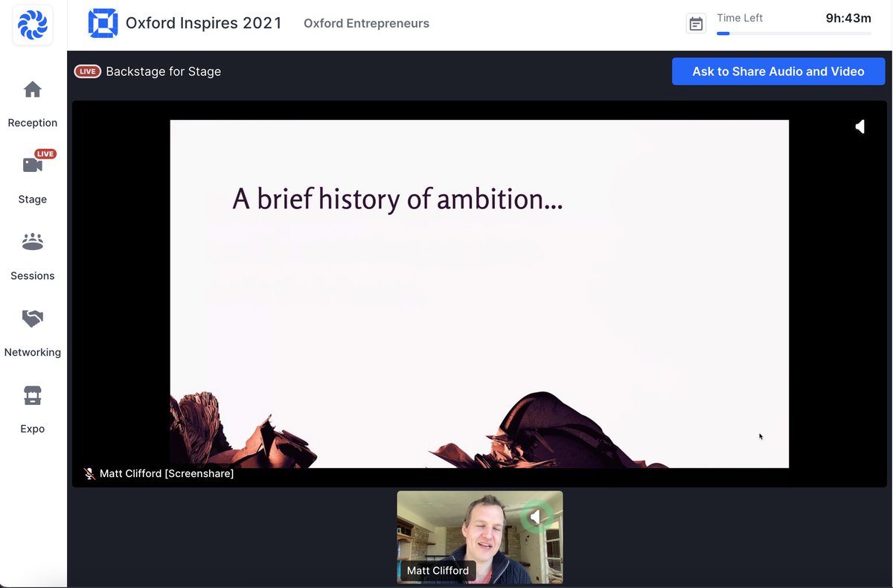
Task: Toggle the speaker indicator on Matt Clifford's webcam
Action: pyautogui.click(x=537, y=515)
